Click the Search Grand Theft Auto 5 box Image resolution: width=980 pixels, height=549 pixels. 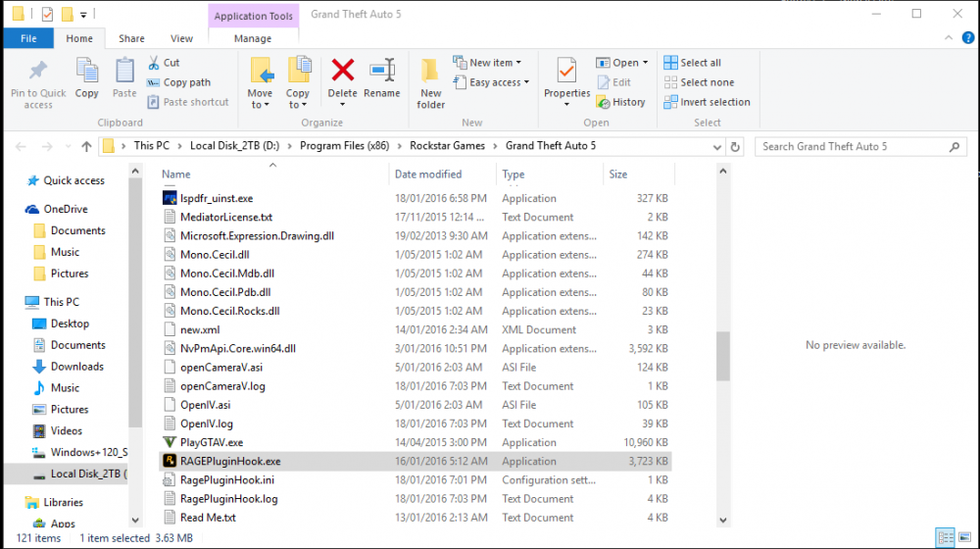click(860, 146)
